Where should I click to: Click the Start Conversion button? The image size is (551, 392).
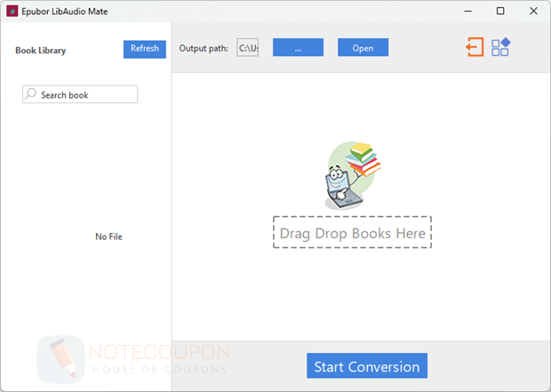click(367, 365)
